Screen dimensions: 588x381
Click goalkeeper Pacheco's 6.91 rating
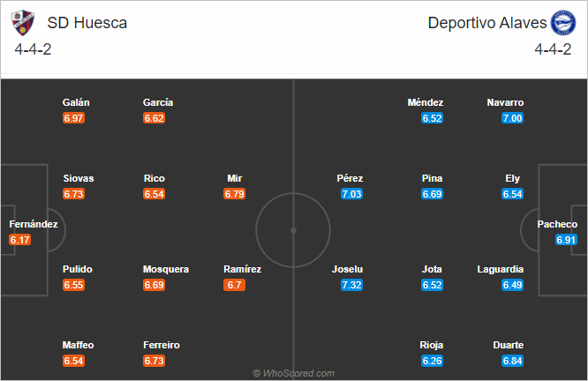click(x=566, y=240)
